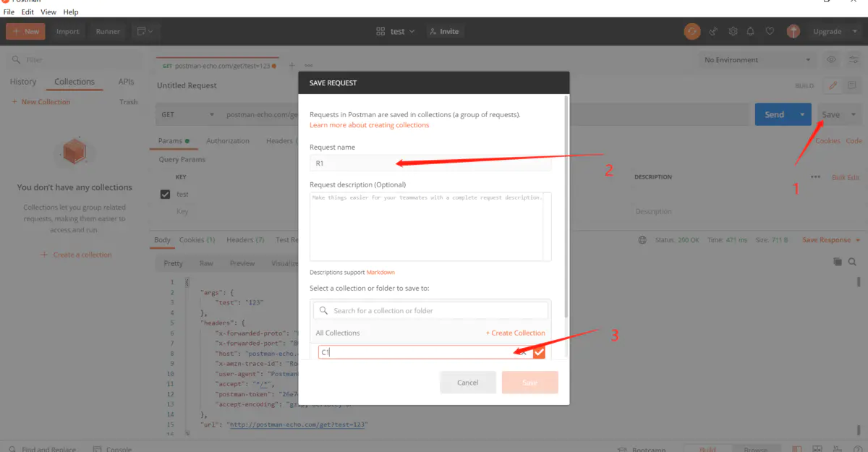Switch to the APIs sidebar tab

[126, 82]
